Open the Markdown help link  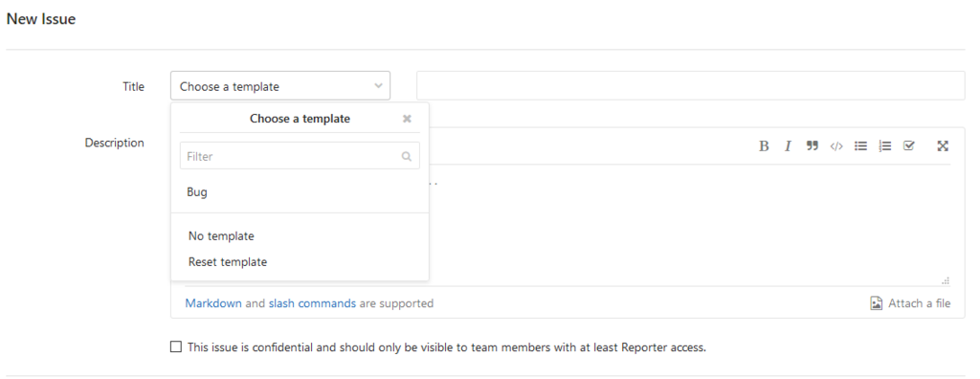tap(213, 303)
